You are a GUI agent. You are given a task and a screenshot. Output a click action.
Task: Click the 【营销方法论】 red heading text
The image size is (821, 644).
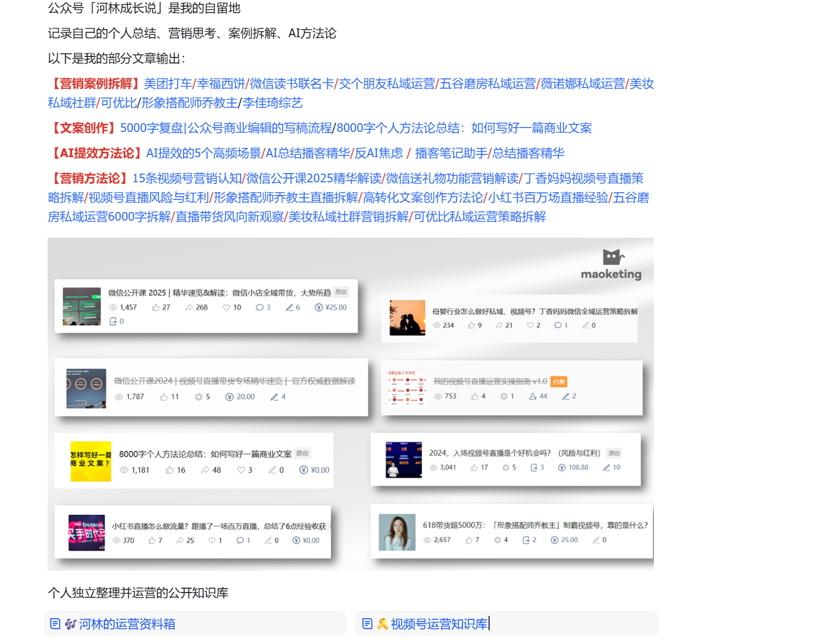coord(90,179)
